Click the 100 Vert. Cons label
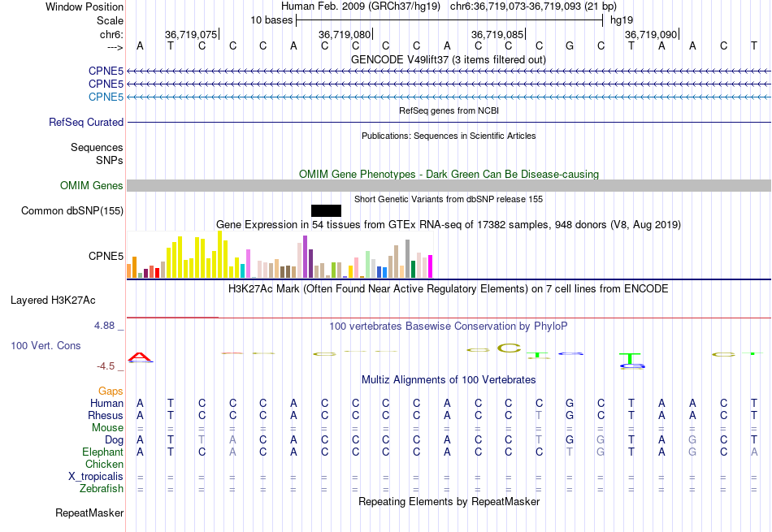The height and width of the screenshot is (532, 772). (x=46, y=345)
